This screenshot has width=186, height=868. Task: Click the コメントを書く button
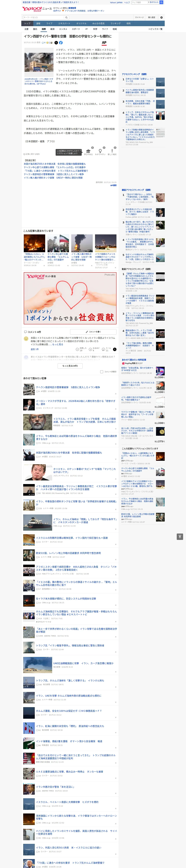(93, 332)
